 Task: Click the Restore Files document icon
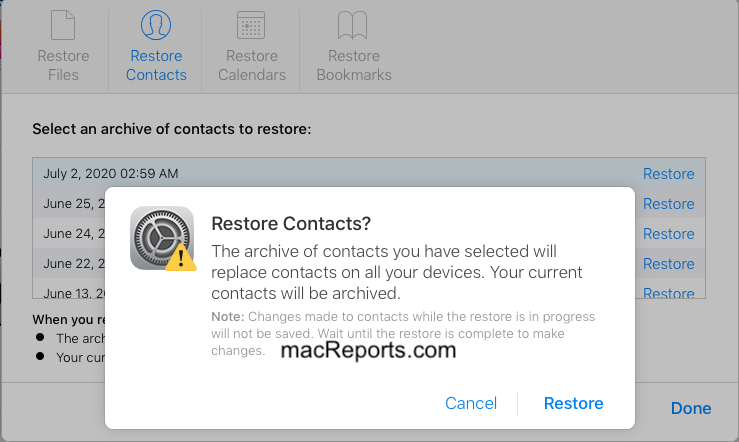click(63, 25)
